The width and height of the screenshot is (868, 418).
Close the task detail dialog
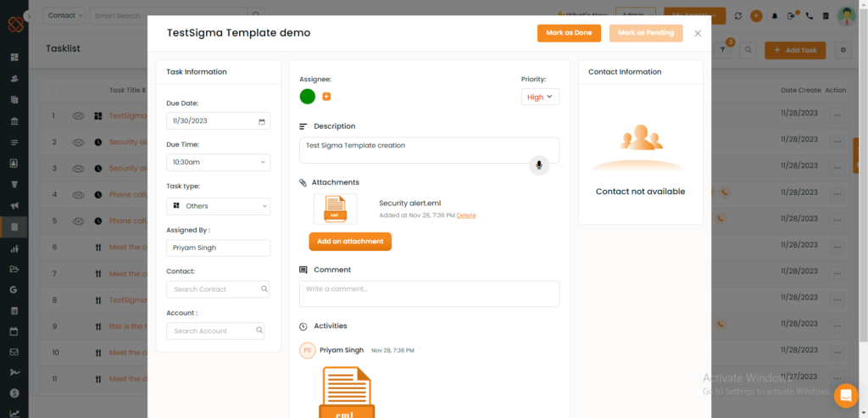[698, 33]
